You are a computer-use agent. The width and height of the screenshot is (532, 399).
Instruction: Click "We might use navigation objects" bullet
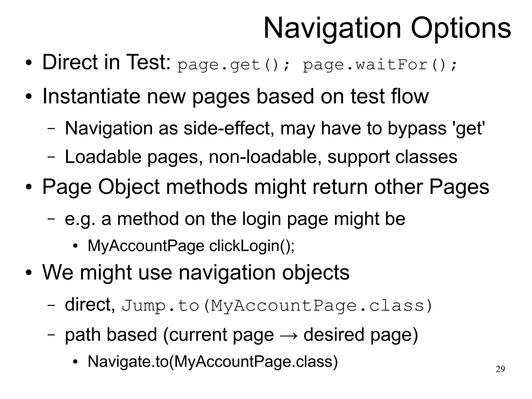[x=196, y=273]
